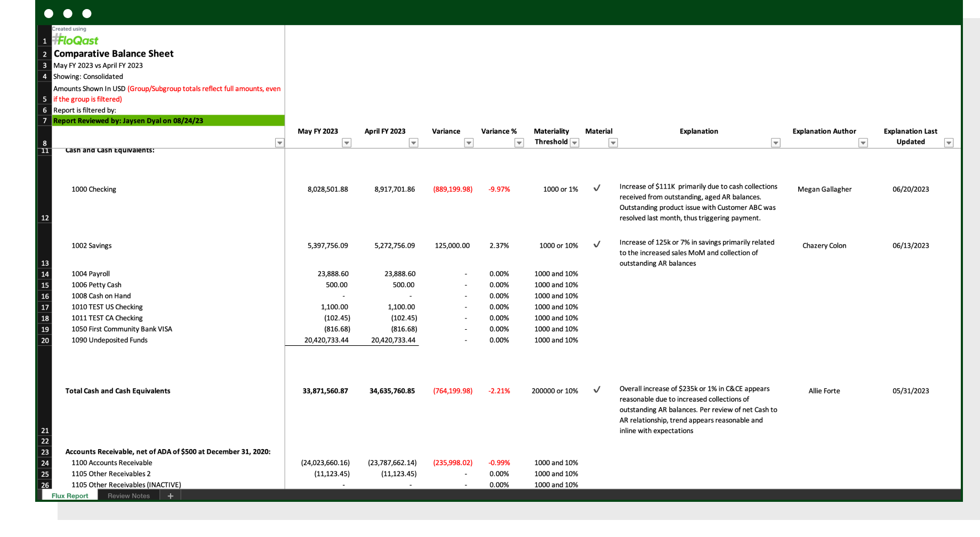Viewport: 980px width, 537px height.
Task: Select the 'Increase of 125k or 7%' explanation cell
Action: click(697, 253)
